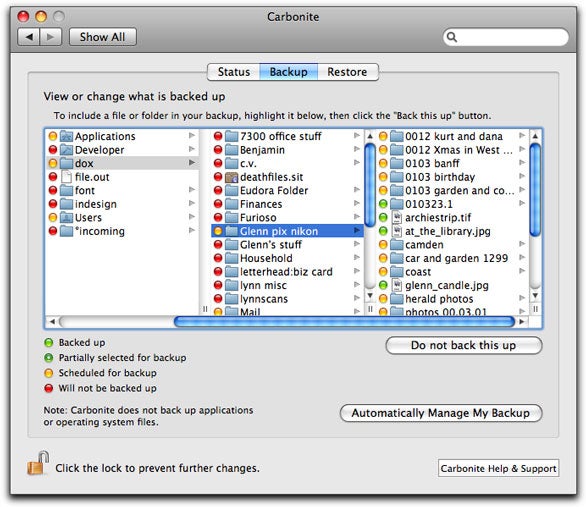586x507 pixels.
Task: Click the archiestrip.tif file icon
Action: tap(396, 217)
